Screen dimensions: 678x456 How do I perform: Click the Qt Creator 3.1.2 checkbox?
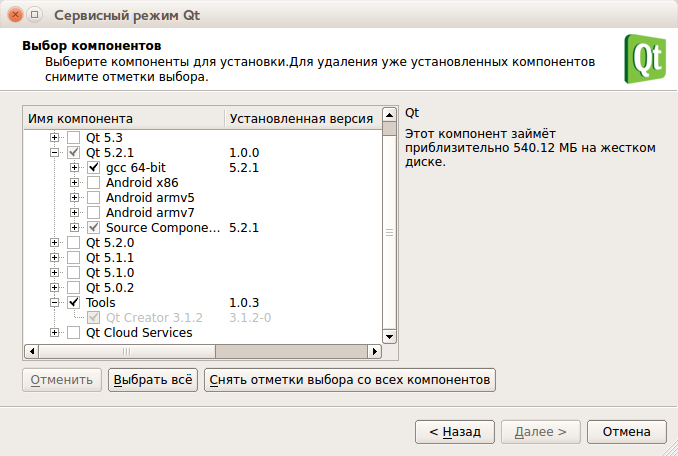(x=93, y=318)
